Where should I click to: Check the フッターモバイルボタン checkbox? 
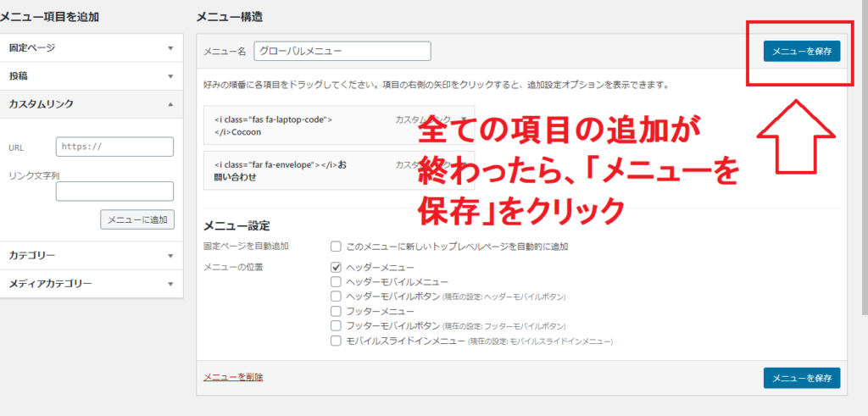pos(336,325)
